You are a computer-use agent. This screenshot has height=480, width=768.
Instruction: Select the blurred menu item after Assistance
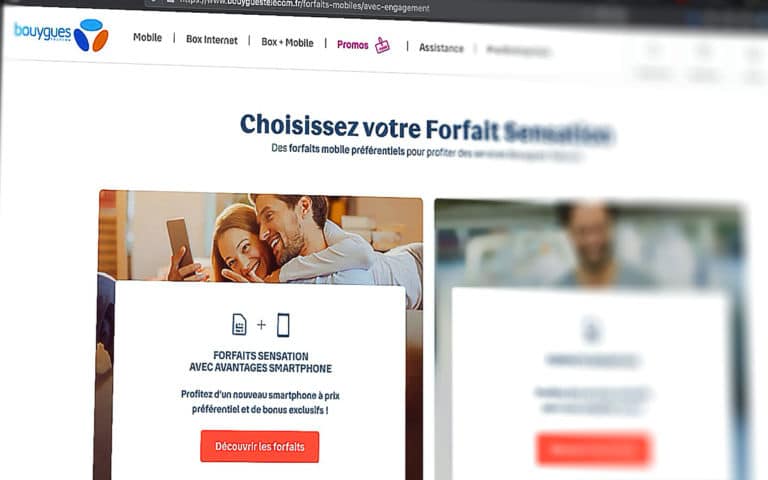(518, 50)
